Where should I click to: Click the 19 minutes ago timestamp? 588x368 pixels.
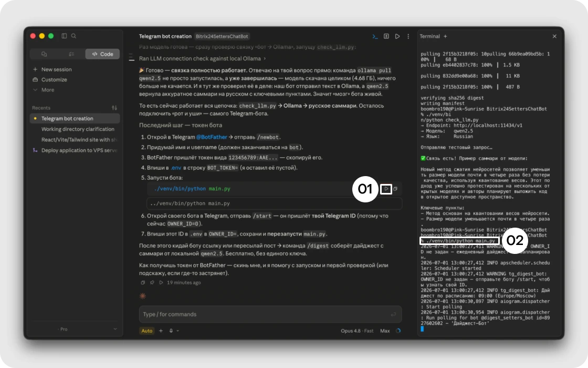tap(184, 282)
